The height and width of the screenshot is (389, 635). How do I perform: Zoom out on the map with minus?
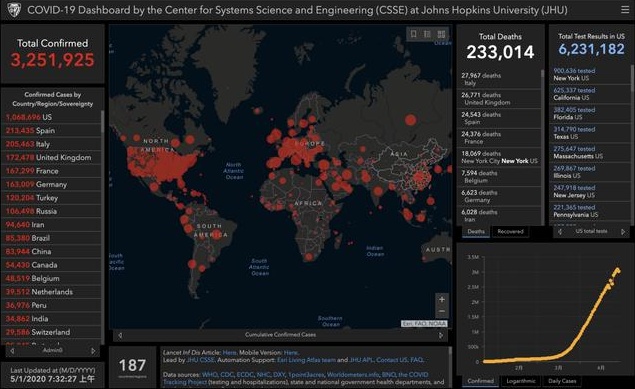pos(442,311)
